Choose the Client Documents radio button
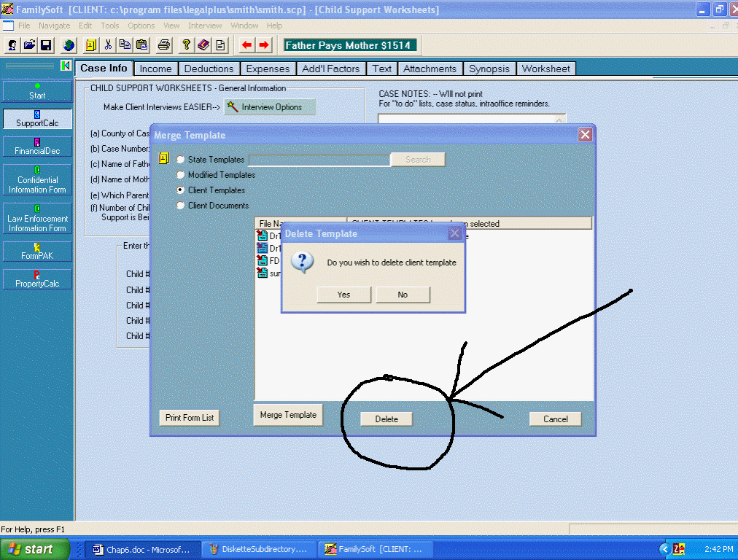The height and width of the screenshot is (560, 738). click(181, 206)
